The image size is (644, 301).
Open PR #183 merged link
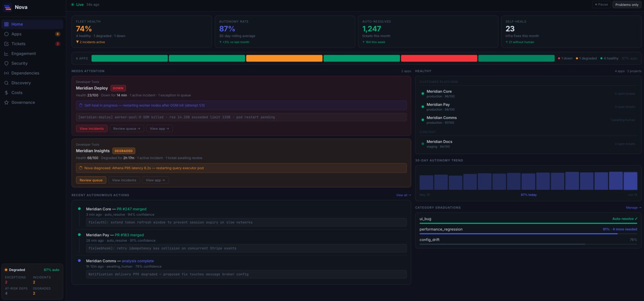[x=129, y=235]
